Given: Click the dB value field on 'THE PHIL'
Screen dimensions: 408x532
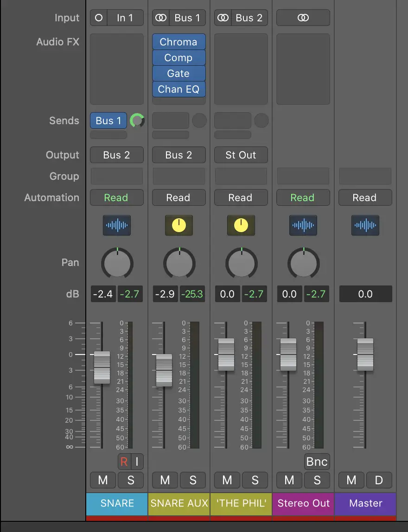Looking at the screenshot, I should pos(227,294).
